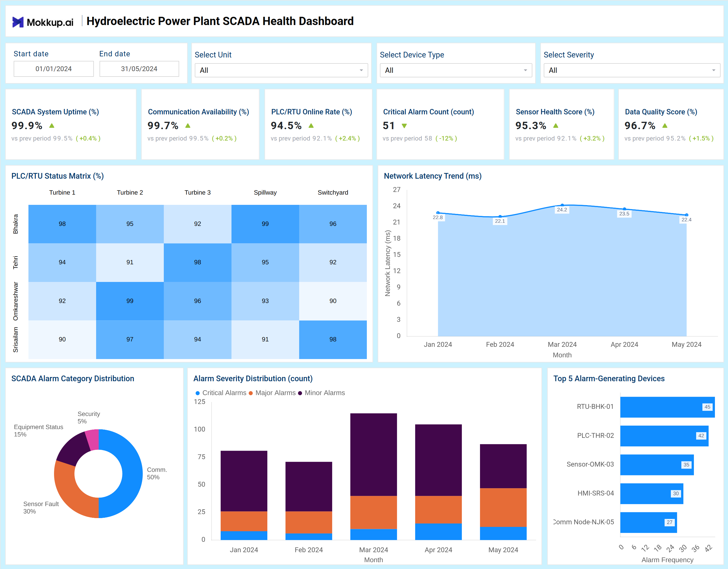Click the Tehri Turbine 2 cell showing 91
The height and width of the screenshot is (569, 728).
tap(130, 263)
